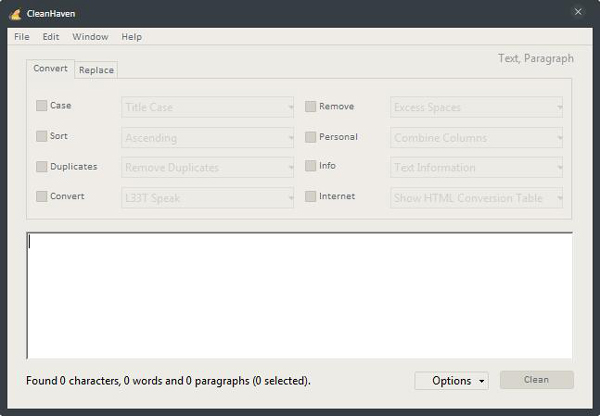Click the CleanHaven app icon in title bar

[16, 14]
